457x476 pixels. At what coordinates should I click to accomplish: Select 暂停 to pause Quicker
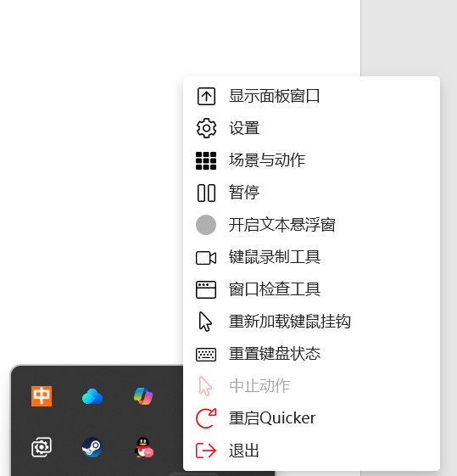311,193
